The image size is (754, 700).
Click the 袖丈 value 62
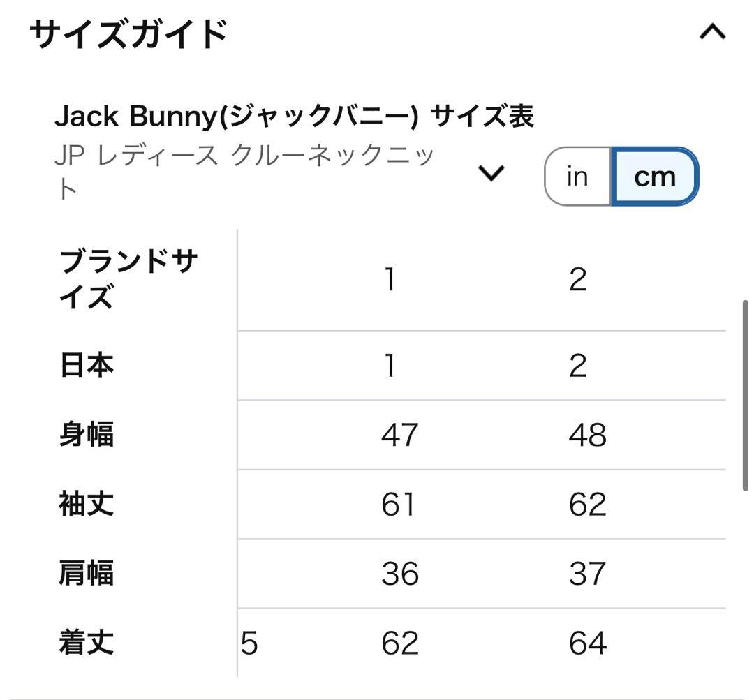(x=589, y=504)
